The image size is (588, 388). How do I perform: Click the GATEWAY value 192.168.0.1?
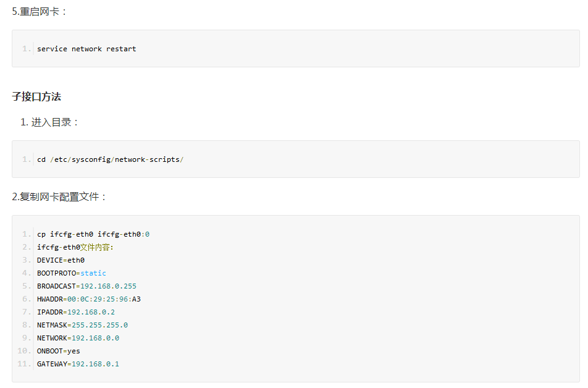95,364
